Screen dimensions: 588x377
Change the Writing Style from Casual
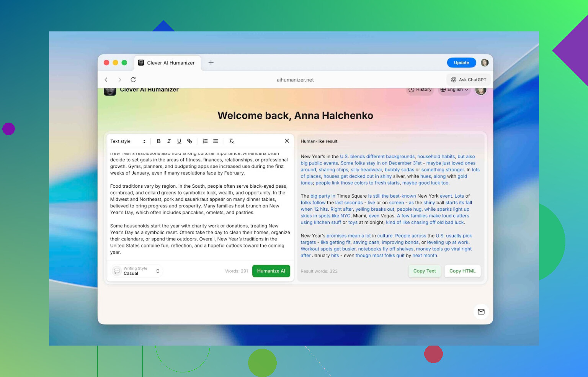(137, 271)
